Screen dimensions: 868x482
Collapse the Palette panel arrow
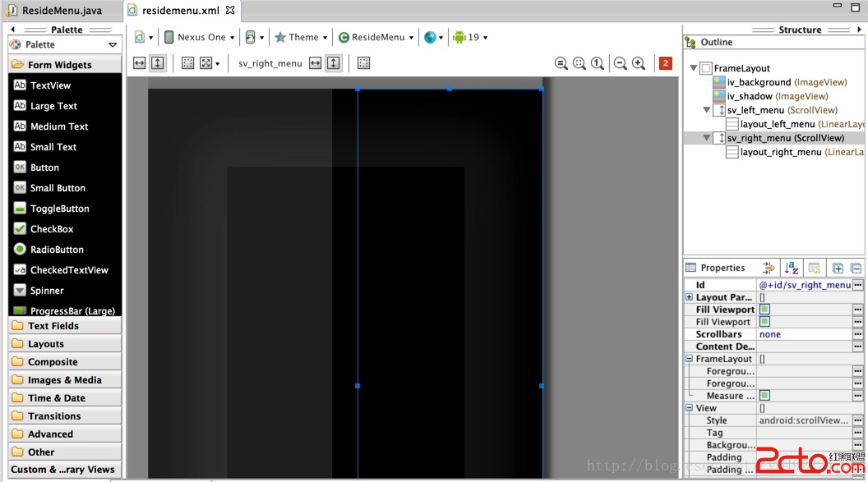pyautogui.click(x=12, y=30)
